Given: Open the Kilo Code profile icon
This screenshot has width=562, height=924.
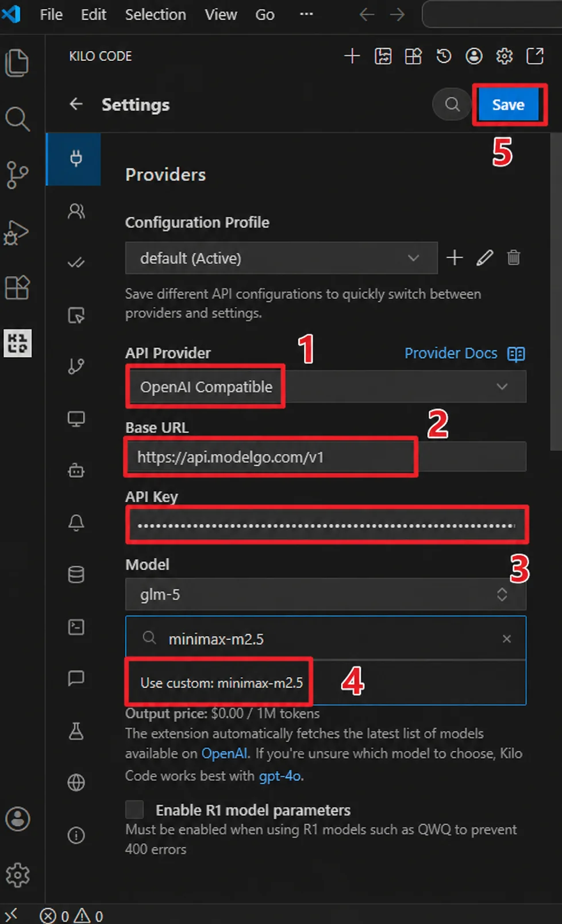Looking at the screenshot, I should click(474, 56).
